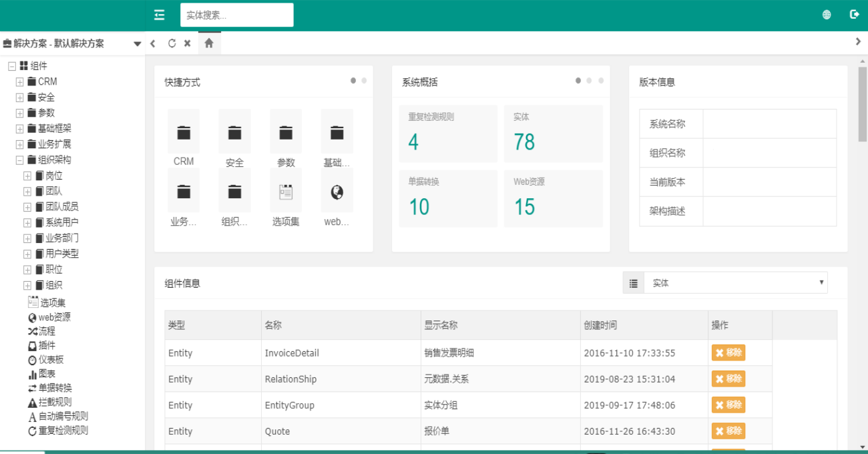The image size is (868, 454).
Task: Switch to third page dot of 系统概括
Action: [x=601, y=81]
